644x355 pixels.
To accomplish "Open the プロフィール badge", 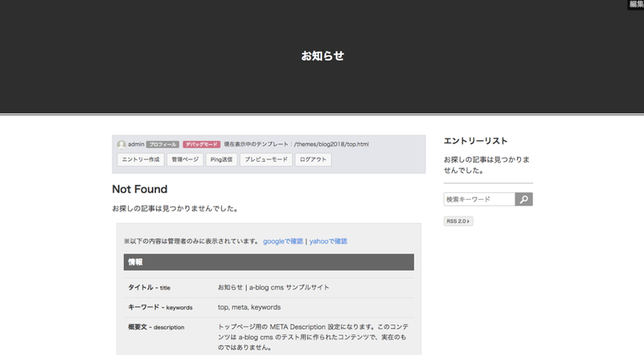I will tap(163, 144).
